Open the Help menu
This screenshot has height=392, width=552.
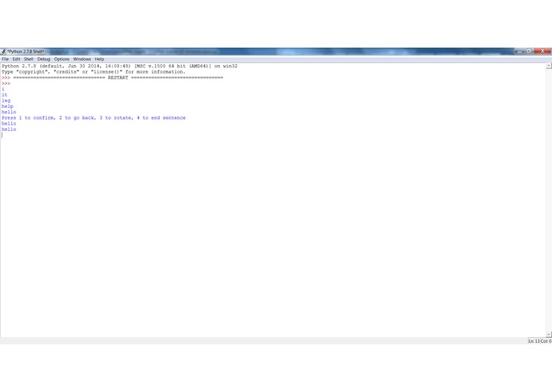(99, 59)
